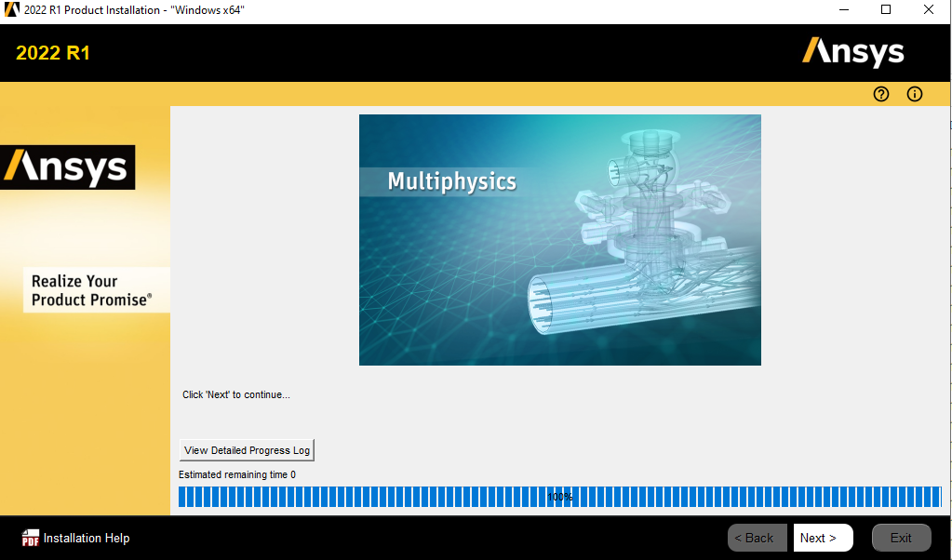The height and width of the screenshot is (560, 952).
Task: Minimize the Product Installation window
Action: [x=843, y=9]
